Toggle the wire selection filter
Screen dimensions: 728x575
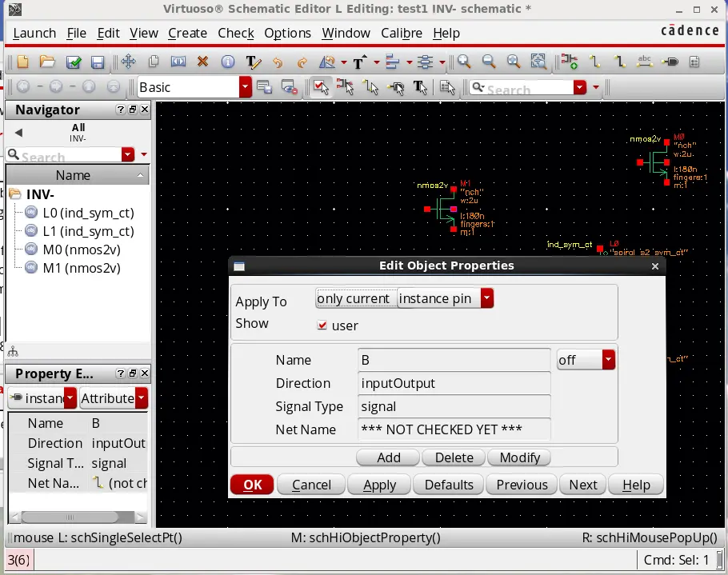pos(370,87)
